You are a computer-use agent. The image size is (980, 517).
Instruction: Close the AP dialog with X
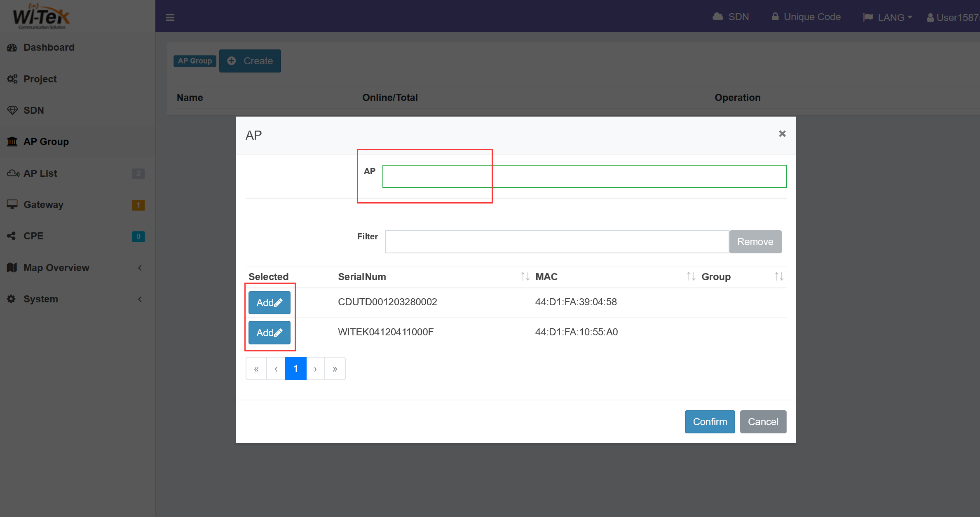coord(782,134)
